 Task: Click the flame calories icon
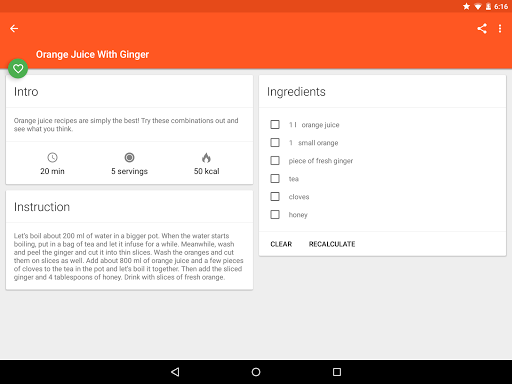pos(206,157)
